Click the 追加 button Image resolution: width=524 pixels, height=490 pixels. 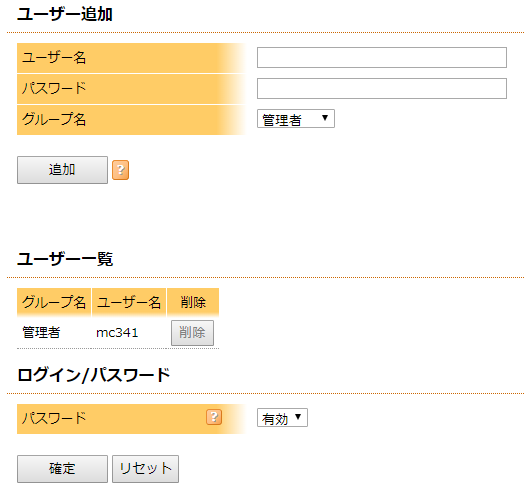tap(62, 170)
